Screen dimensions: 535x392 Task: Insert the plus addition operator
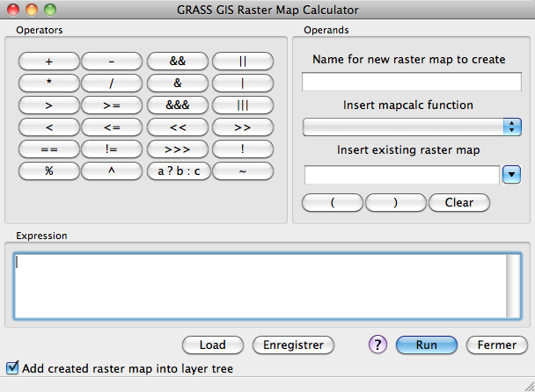coord(48,62)
